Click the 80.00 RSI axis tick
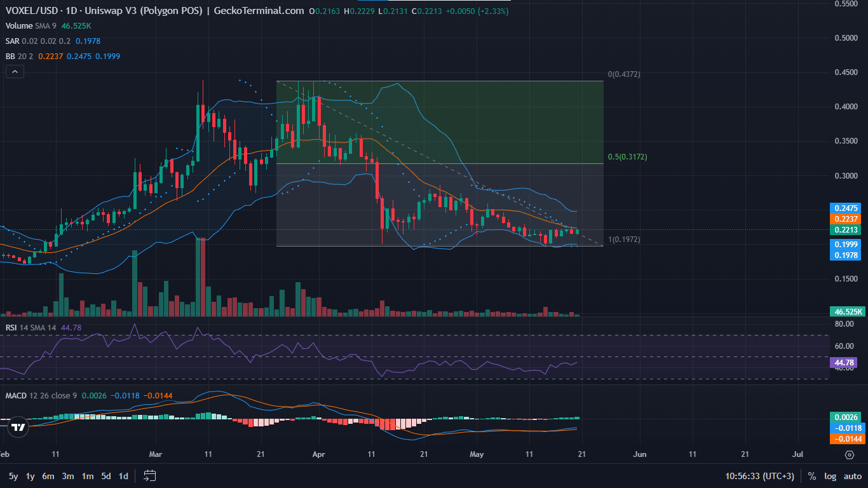The height and width of the screenshot is (488, 868). [x=844, y=324]
